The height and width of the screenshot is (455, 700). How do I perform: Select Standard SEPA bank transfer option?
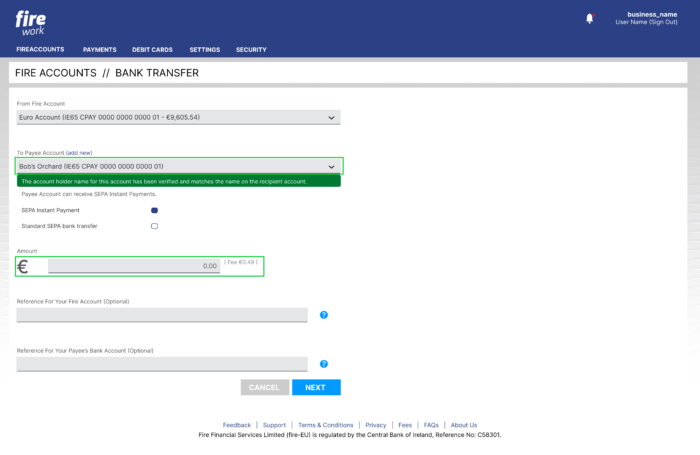[x=154, y=226]
